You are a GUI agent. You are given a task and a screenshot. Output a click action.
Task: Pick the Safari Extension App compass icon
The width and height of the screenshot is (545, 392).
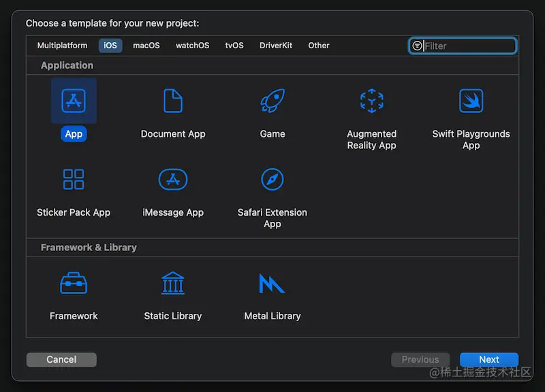tap(272, 179)
